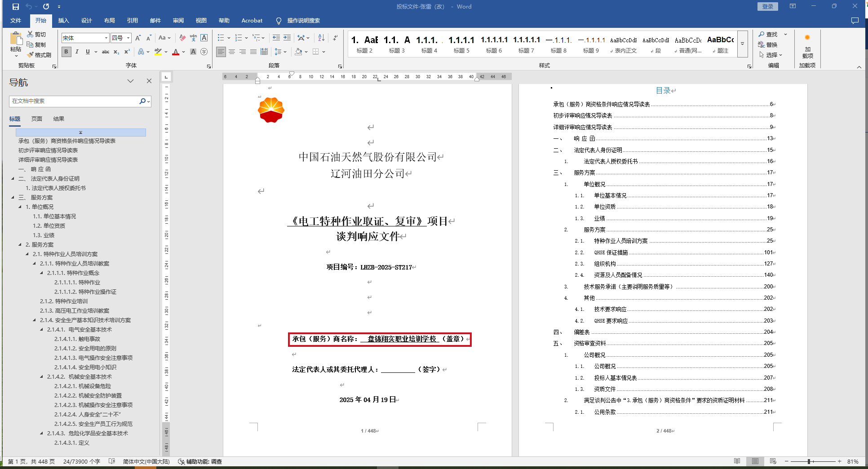Toggle character shading (gray A)

(193, 52)
